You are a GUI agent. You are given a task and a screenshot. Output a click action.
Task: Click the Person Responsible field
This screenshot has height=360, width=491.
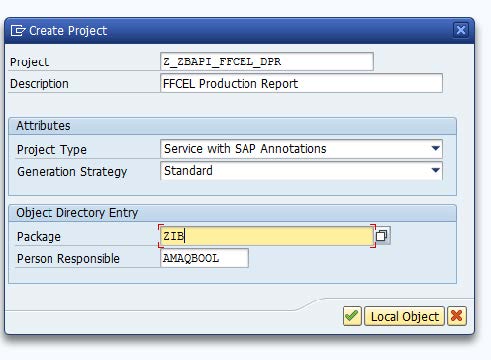point(204,258)
